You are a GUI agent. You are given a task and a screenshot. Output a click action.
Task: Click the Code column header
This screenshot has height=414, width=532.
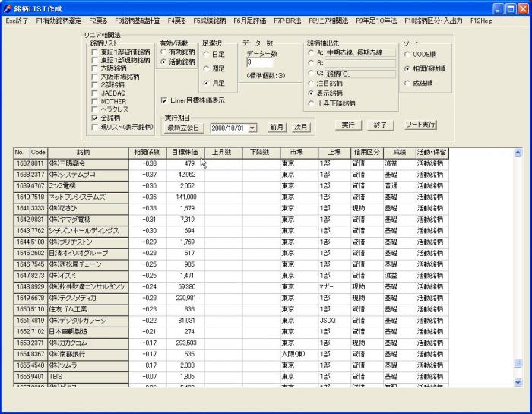point(38,153)
